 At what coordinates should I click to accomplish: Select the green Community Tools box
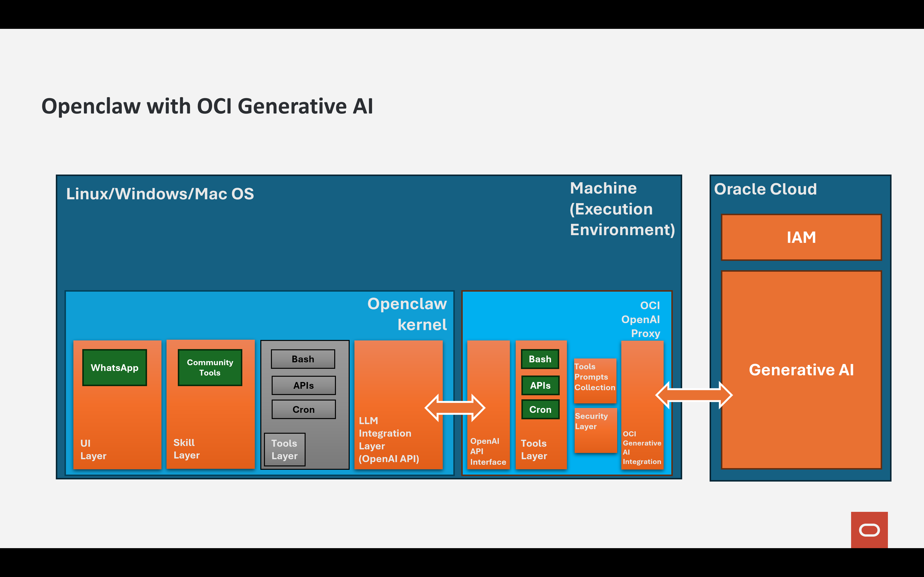pos(210,368)
